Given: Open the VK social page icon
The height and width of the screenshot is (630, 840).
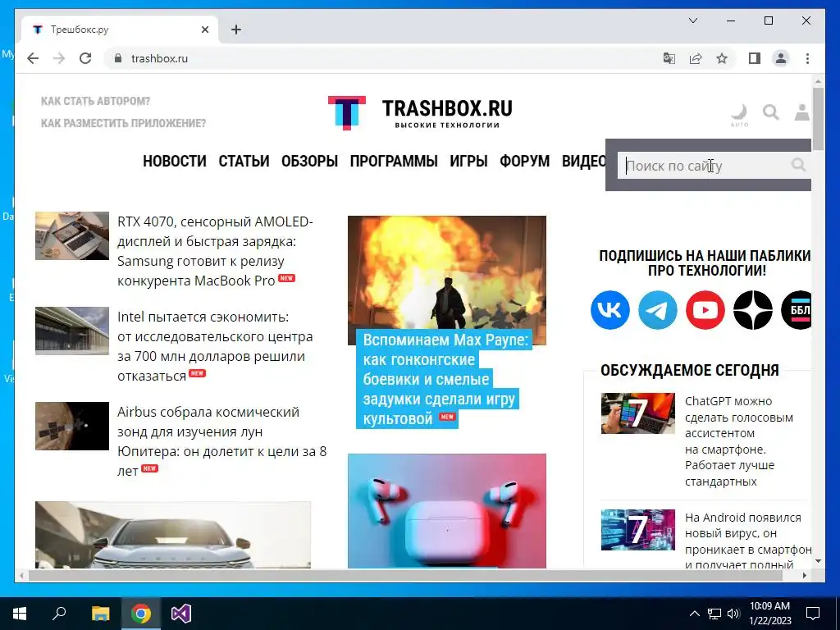Looking at the screenshot, I should point(610,309).
